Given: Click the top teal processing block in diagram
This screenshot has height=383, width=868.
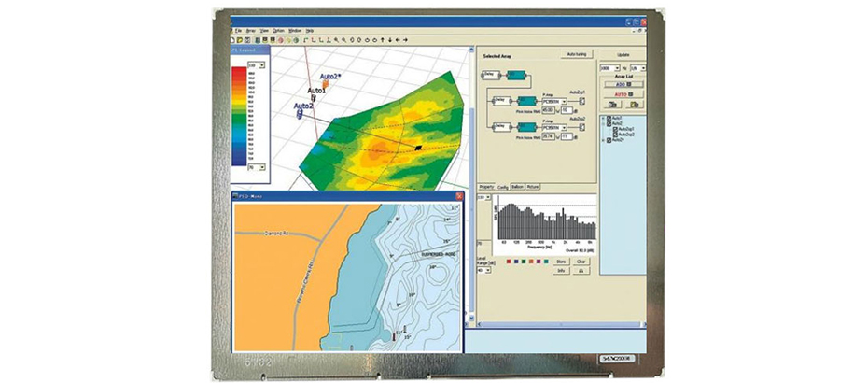Looking at the screenshot, I should pos(516,76).
